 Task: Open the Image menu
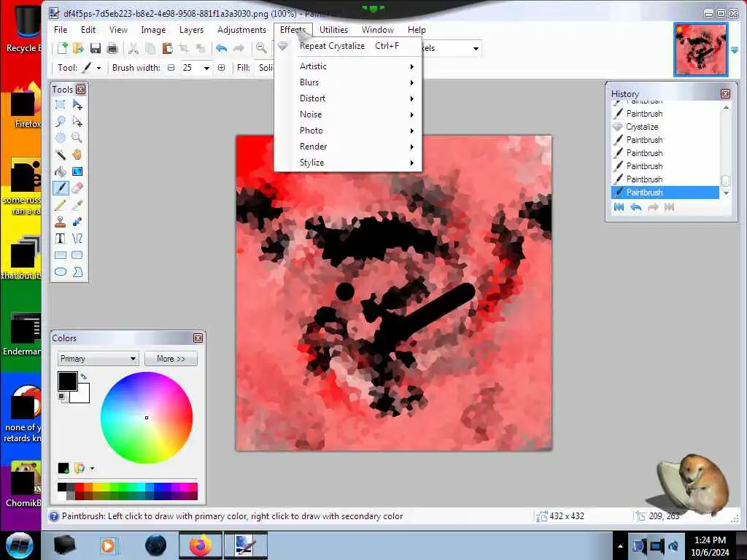153,29
